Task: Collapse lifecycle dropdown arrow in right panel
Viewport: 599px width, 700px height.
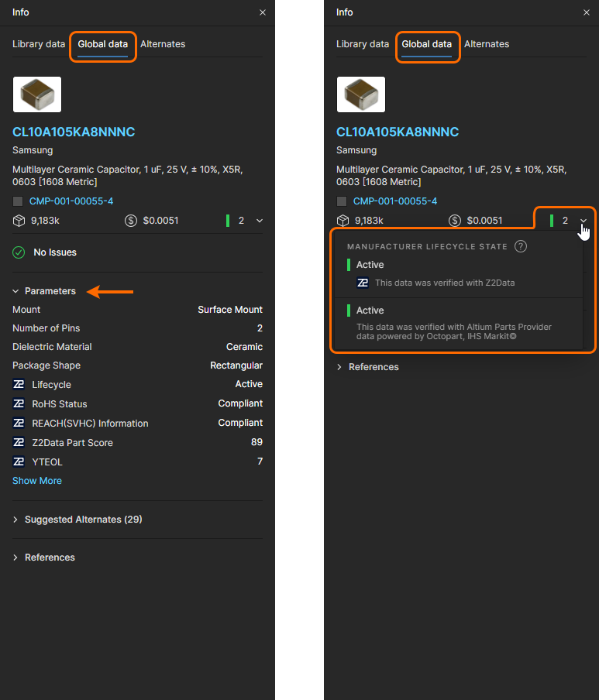Action: coord(584,221)
